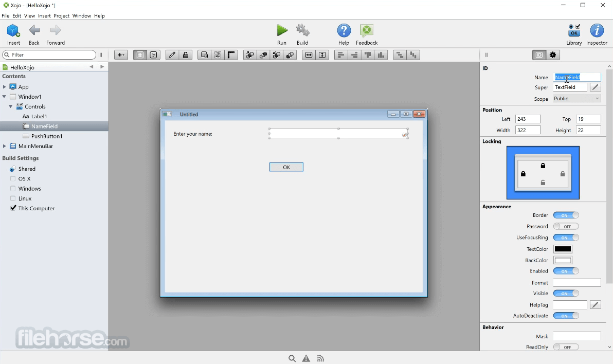Check the Windows build target
Image resolution: width=613 pixels, height=364 pixels.
click(13, 189)
